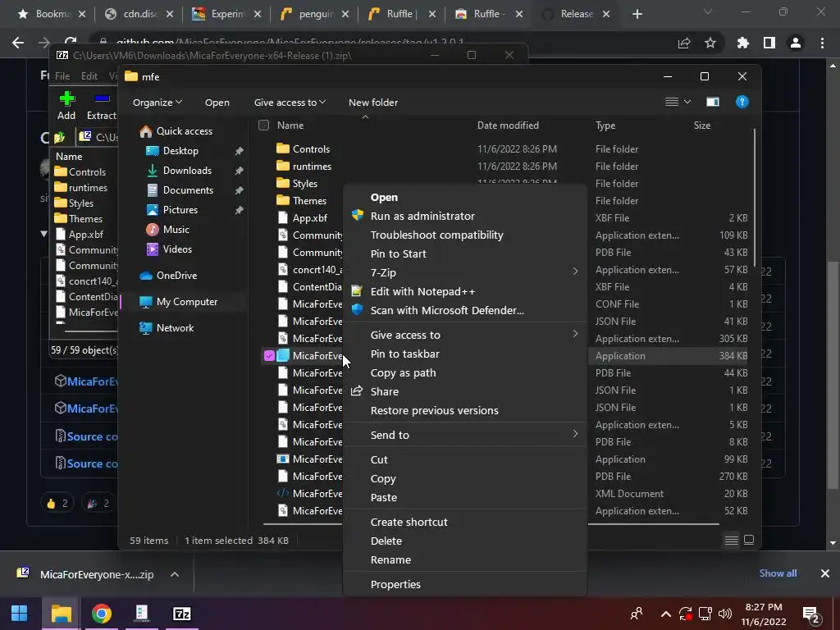This screenshot has width=840, height=630.
Task: Open File Explorer from taskbar
Action: coord(61,614)
